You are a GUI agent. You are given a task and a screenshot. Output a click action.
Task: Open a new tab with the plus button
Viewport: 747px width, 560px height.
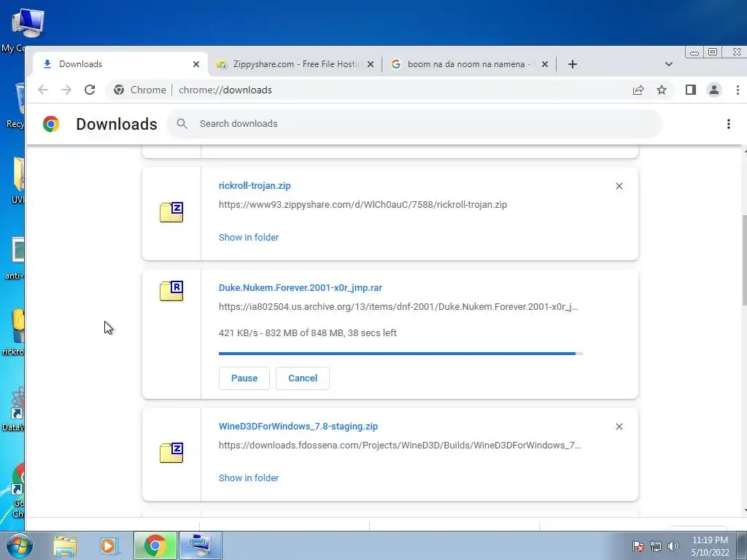coord(573,64)
